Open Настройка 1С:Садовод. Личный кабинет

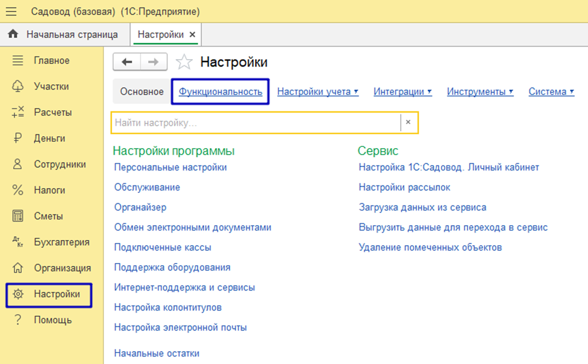[449, 167]
